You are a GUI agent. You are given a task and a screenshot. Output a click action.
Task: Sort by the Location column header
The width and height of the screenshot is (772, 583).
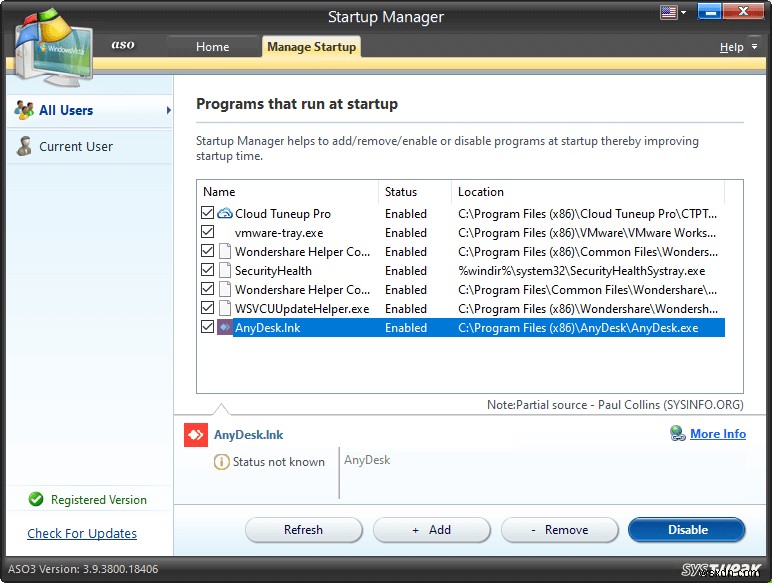[588, 192]
